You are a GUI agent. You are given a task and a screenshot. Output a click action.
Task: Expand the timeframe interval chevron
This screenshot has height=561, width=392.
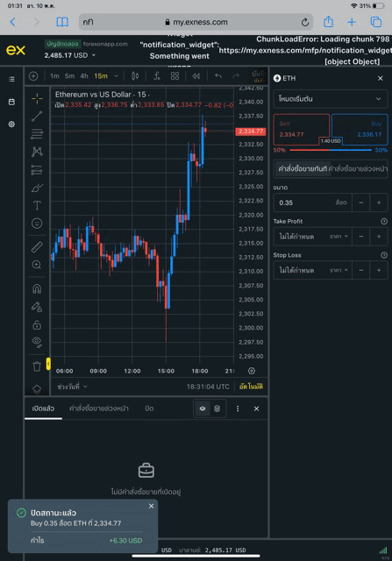coord(116,76)
